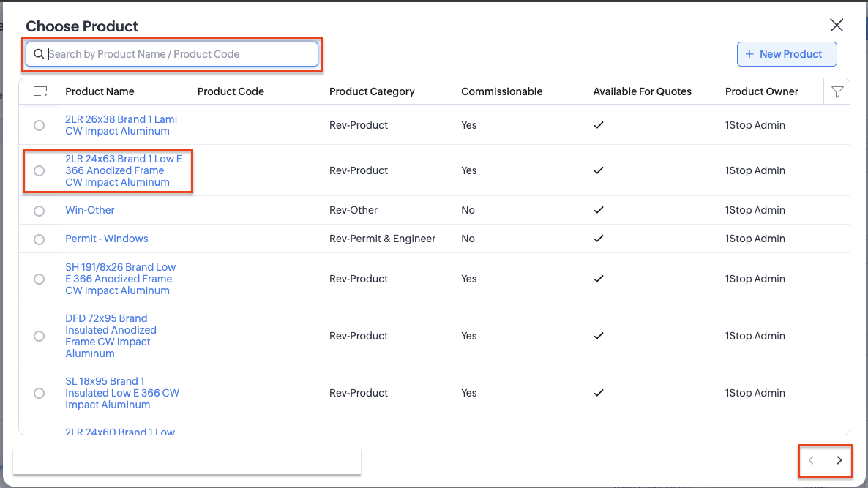Close the Choose Product dialog

click(x=837, y=26)
